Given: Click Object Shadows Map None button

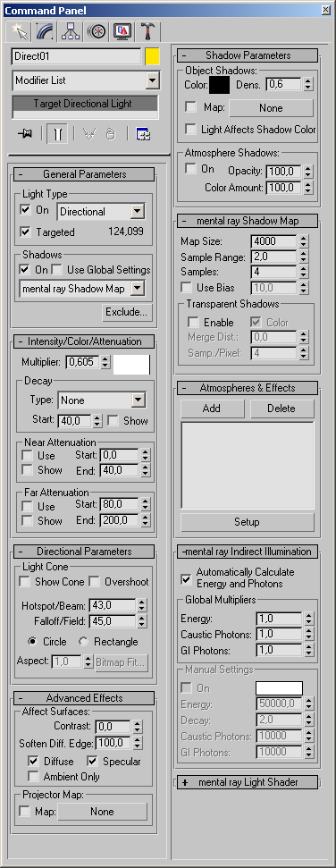Looking at the screenshot, I should point(272,108).
